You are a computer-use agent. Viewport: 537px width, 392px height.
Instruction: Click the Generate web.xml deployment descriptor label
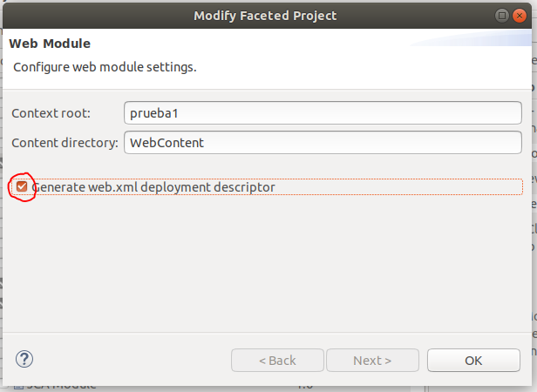click(x=153, y=187)
